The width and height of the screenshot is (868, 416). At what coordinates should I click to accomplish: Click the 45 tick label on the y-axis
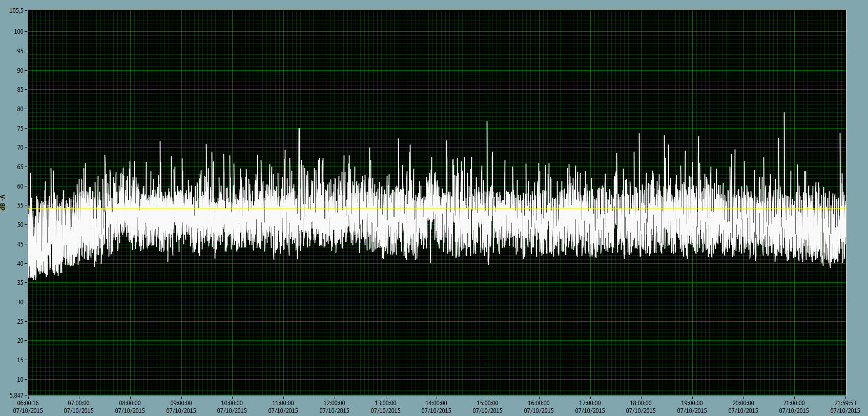point(21,244)
